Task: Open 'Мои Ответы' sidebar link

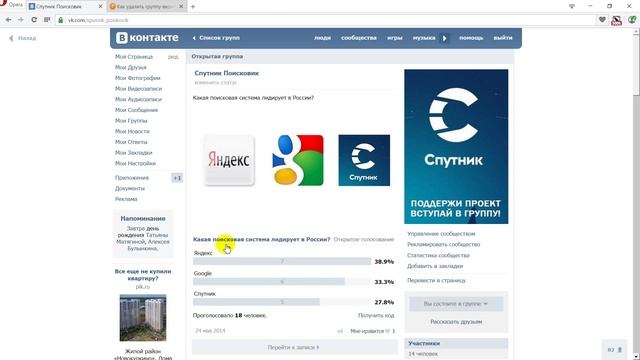Action: click(x=131, y=142)
